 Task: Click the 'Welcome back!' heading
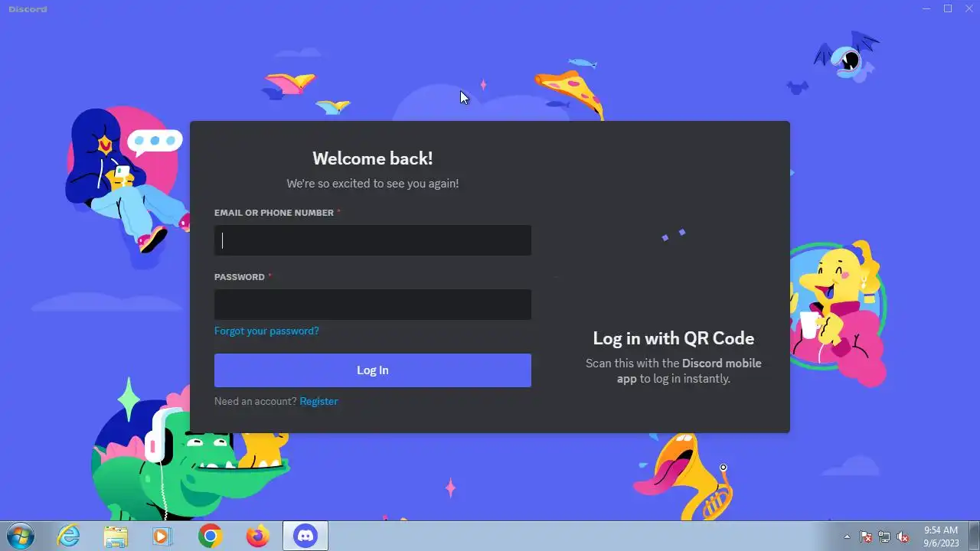pyautogui.click(x=373, y=158)
